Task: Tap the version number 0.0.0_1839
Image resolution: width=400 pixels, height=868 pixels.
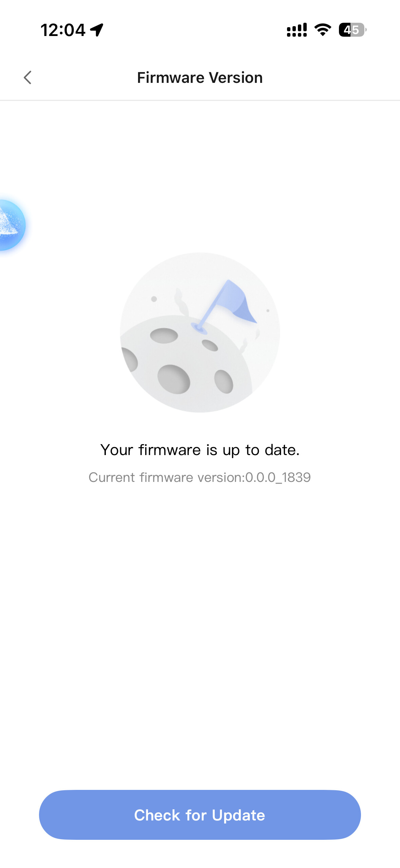Action: pos(278,477)
